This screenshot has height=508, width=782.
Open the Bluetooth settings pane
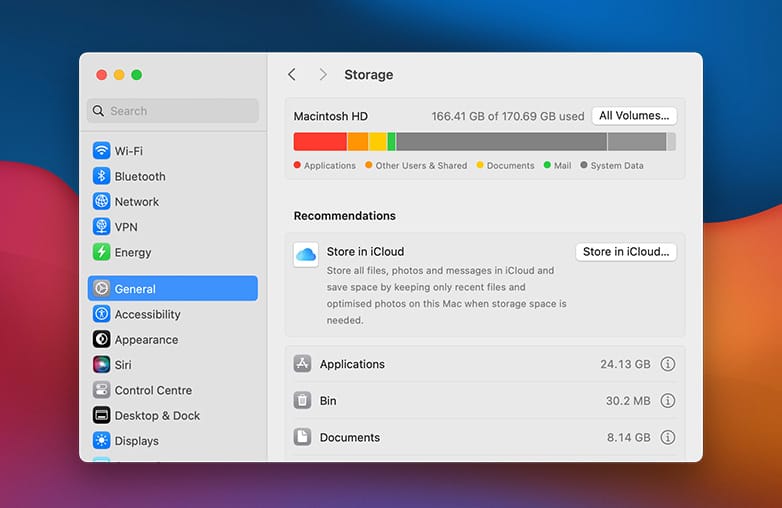tap(173, 176)
